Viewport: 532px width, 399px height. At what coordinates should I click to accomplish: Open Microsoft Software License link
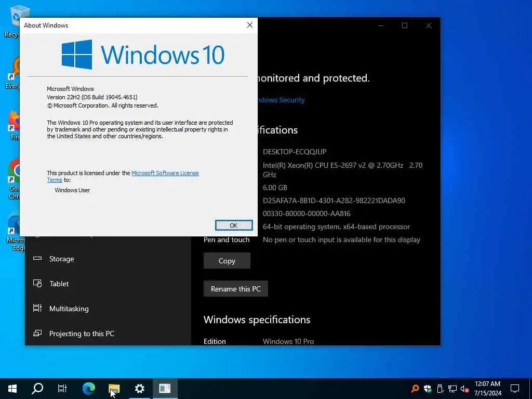coord(165,173)
